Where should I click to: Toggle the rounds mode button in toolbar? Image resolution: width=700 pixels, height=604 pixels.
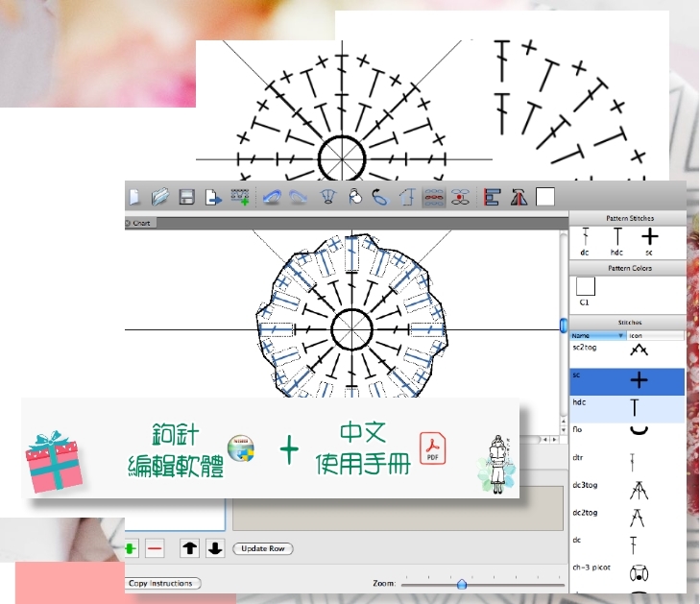pos(462,197)
